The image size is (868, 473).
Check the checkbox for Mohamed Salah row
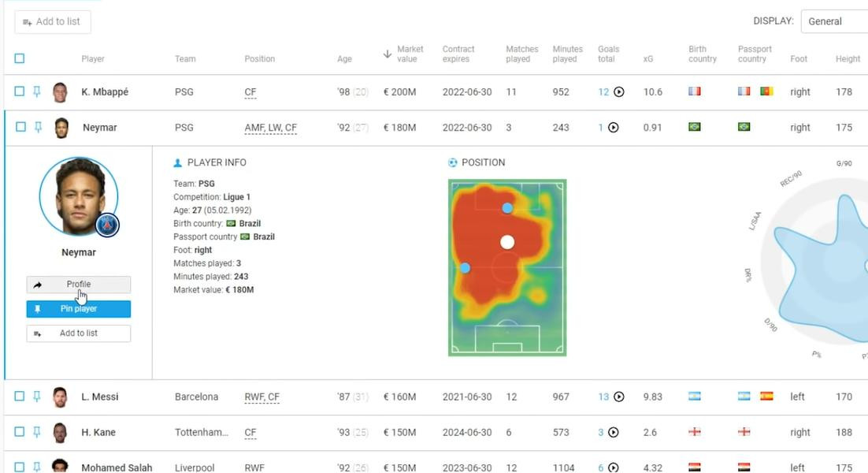pyautogui.click(x=20, y=467)
